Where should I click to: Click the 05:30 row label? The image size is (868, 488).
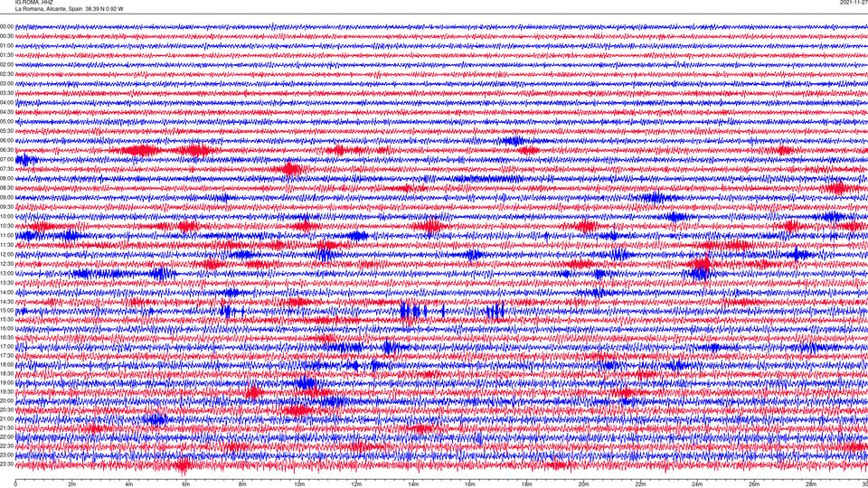[x=6, y=131]
